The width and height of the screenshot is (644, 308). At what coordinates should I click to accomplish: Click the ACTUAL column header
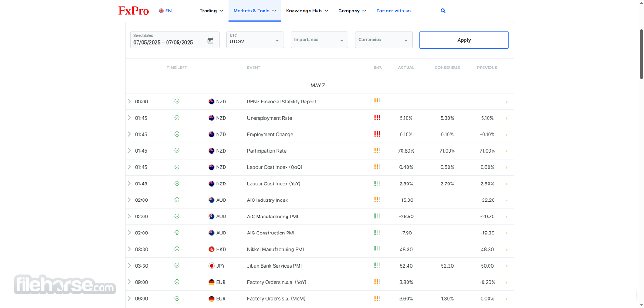click(x=406, y=68)
